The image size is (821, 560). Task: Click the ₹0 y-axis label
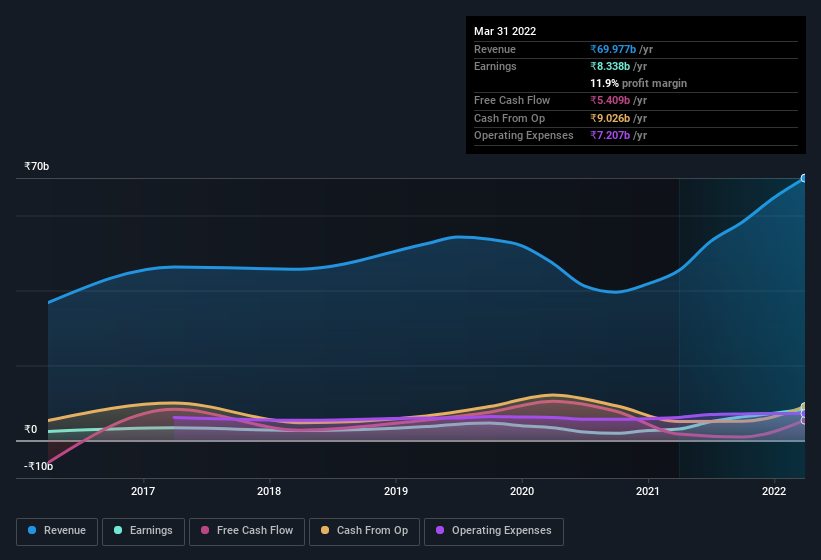pos(31,429)
